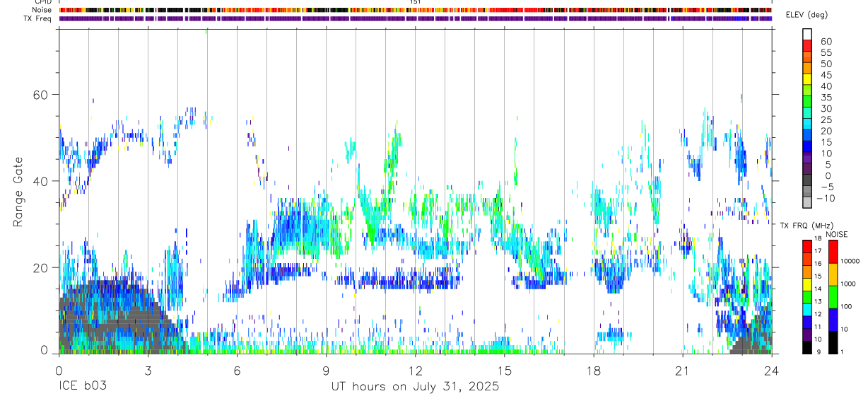The image size is (868, 401).
Task: Click the '25' label on the ELEV colorbar
Action: [x=826, y=120]
